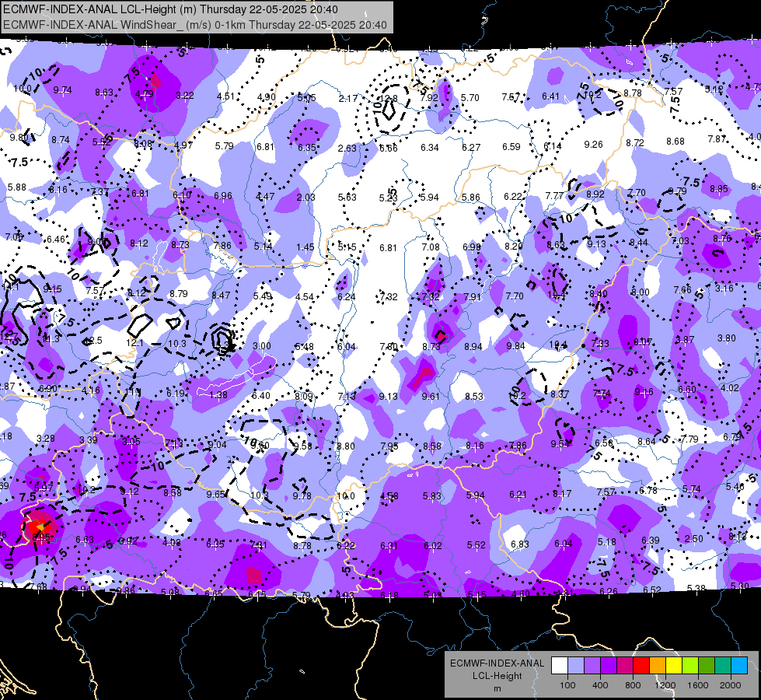This screenshot has height=700, width=761.
Task: Select the blue swatch at legend end
Action: tap(739, 665)
